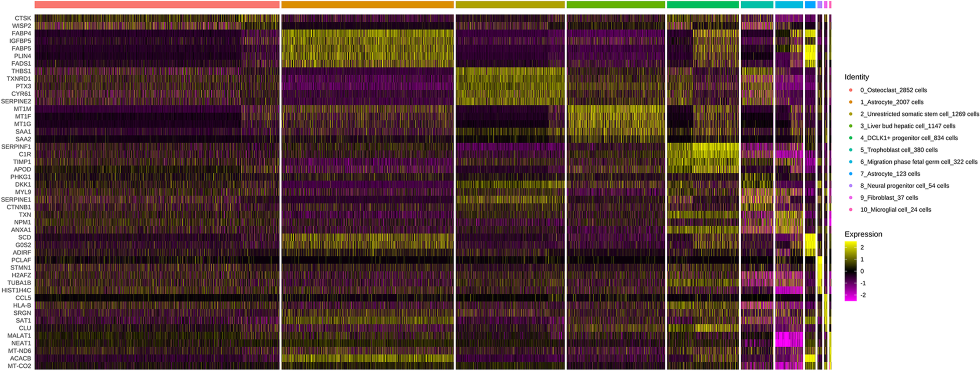Click the CTNNB1 gene row label

click(19, 207)
